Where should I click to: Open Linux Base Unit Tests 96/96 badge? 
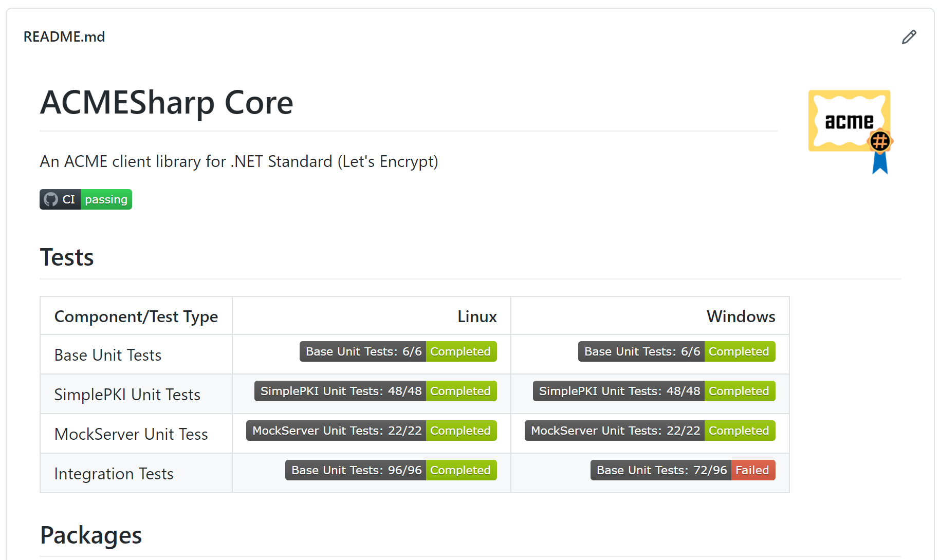tap(391, 470)
